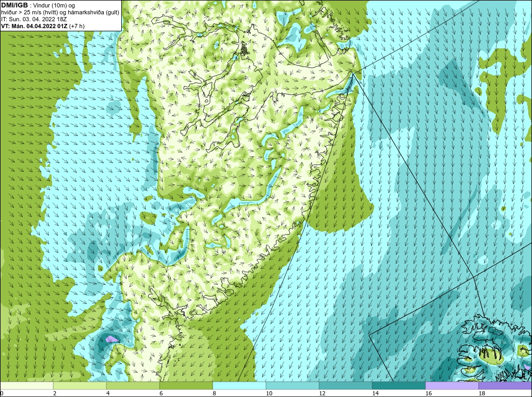
Task: Click the legend label 18
Action: tap(482, 393)
